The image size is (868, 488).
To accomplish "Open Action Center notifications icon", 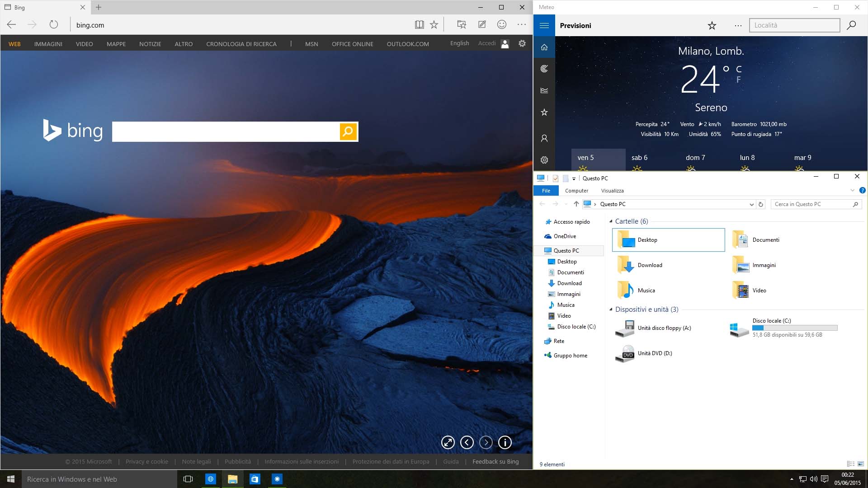I will point(825,479).
